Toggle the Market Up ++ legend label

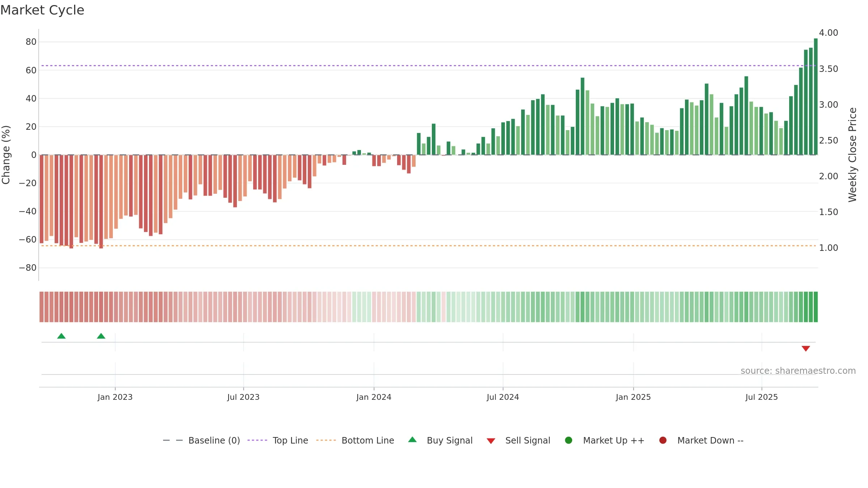coord(614,440)
